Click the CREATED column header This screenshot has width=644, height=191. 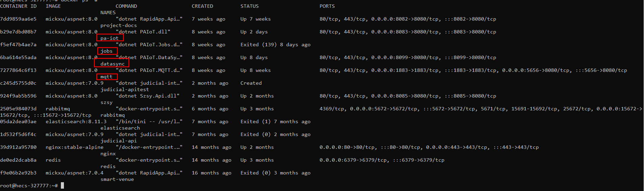tap(202, 6)
